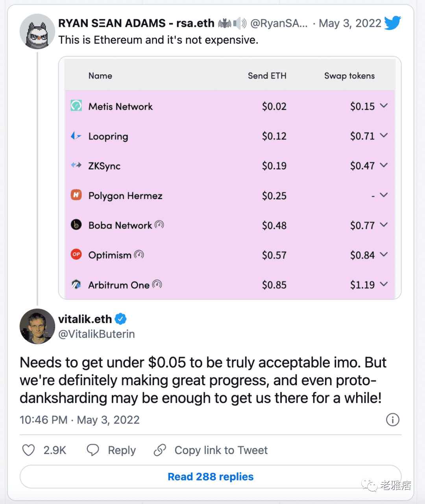Open Read 288 replies button

[x=211, y=476]
